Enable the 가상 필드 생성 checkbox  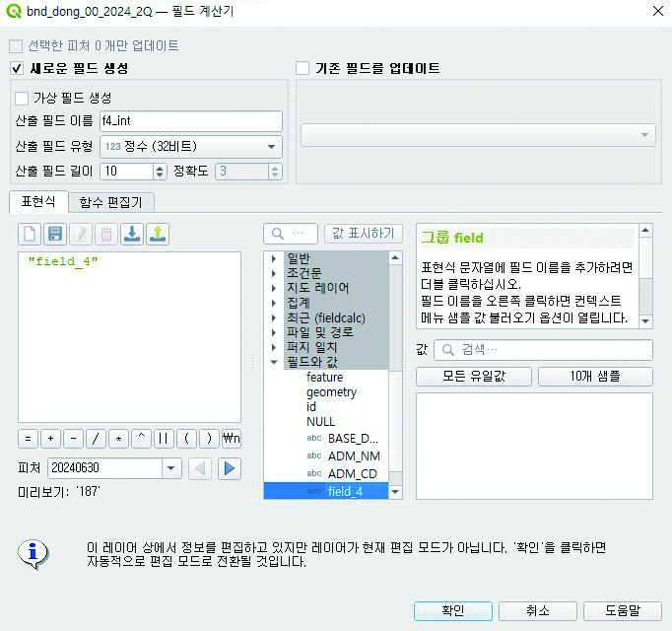point(23,99)
